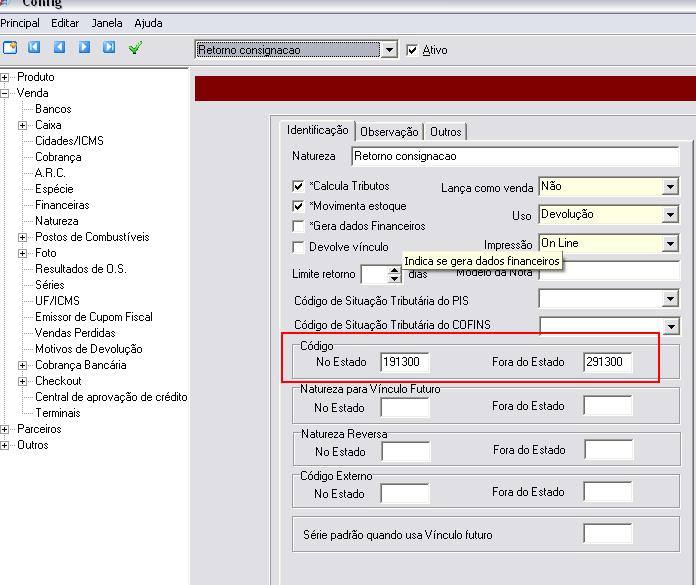The height and width of the screenshot is (585, 696).
Task: Enable the Gera dados Financeiros checkbox
Action: 298,226
